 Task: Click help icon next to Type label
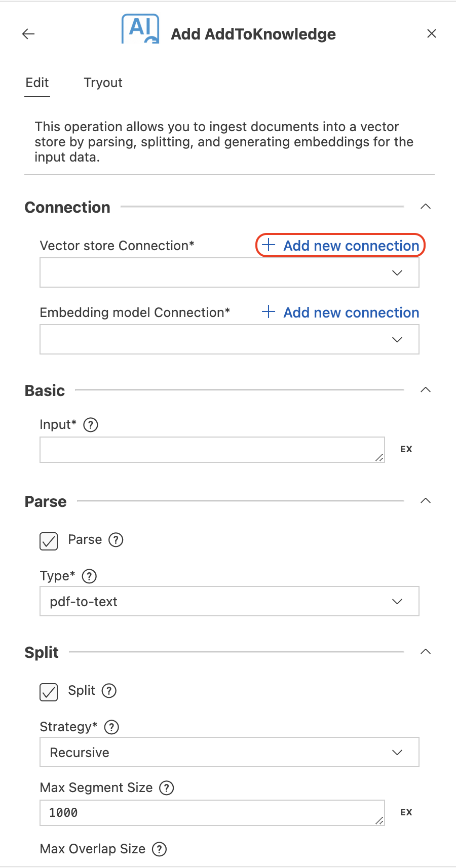click(89, 576)
